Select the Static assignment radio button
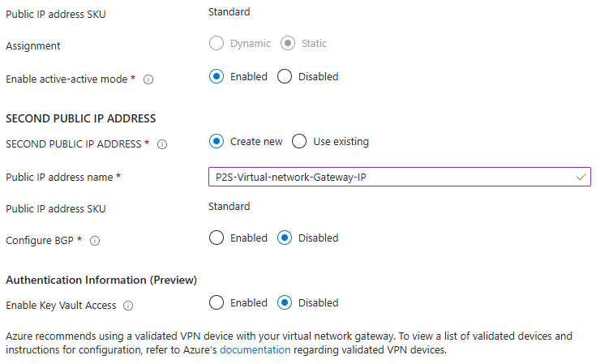This screenshot has height=364, width=609. point(288,43)
